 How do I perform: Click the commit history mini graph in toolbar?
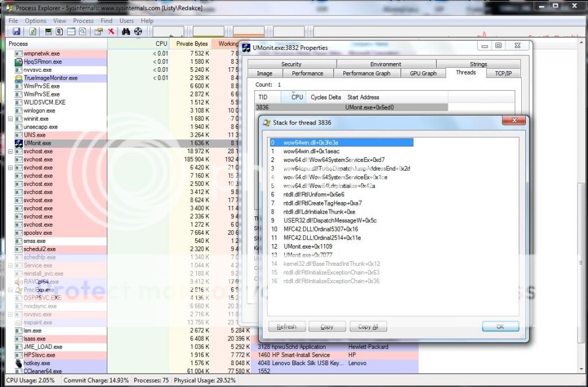coord(208,32)
